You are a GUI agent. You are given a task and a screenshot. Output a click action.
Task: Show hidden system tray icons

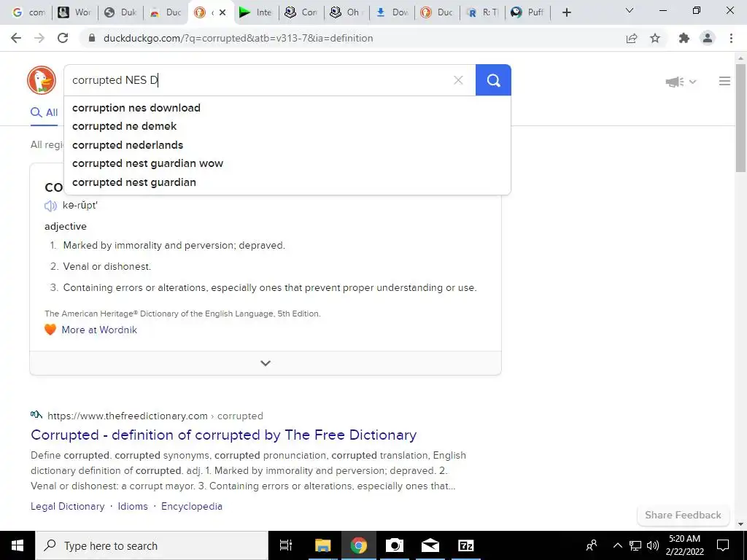[x=617, y=545]
